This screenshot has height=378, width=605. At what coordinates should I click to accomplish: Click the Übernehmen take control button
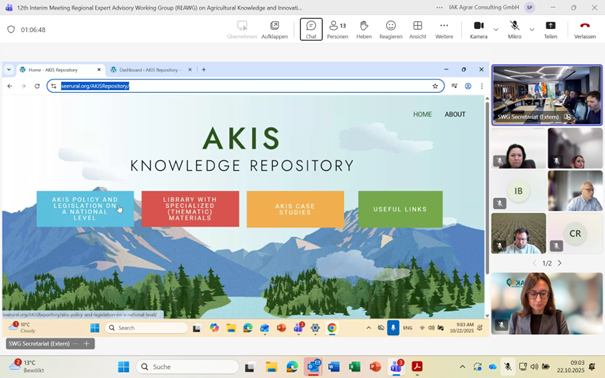(x=242, y=29)
